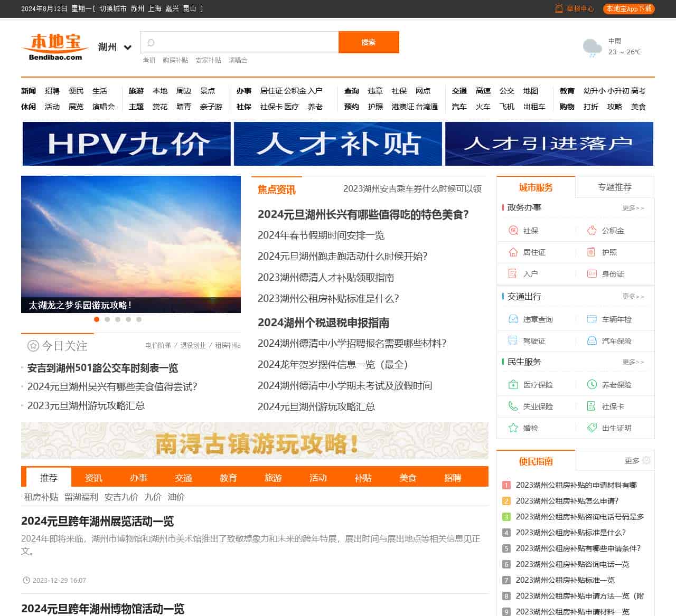Select the 违章查询 icon under 交通出行
This screenshot has height=616, width=676.
512,319
